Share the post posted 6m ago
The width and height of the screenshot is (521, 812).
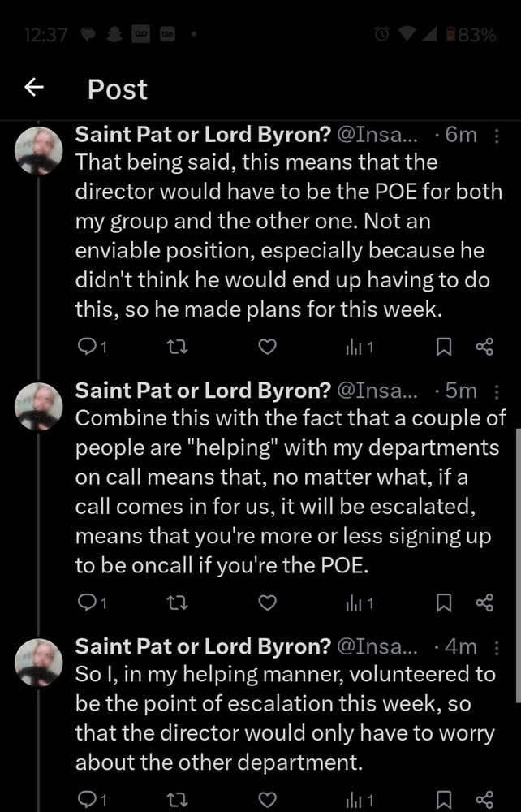(484, 348)
